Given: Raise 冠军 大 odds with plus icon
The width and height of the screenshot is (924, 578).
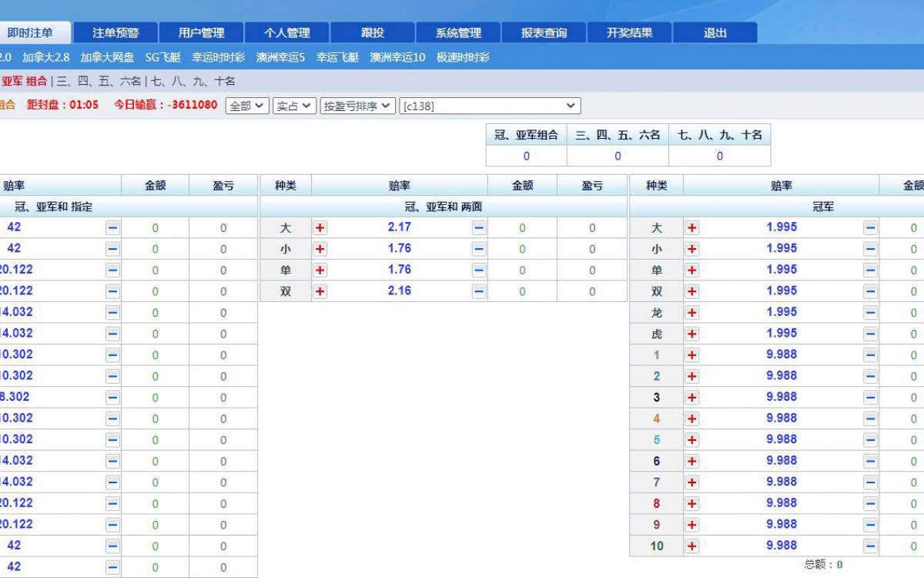Looking at the screenshot, I should [692, 228].
